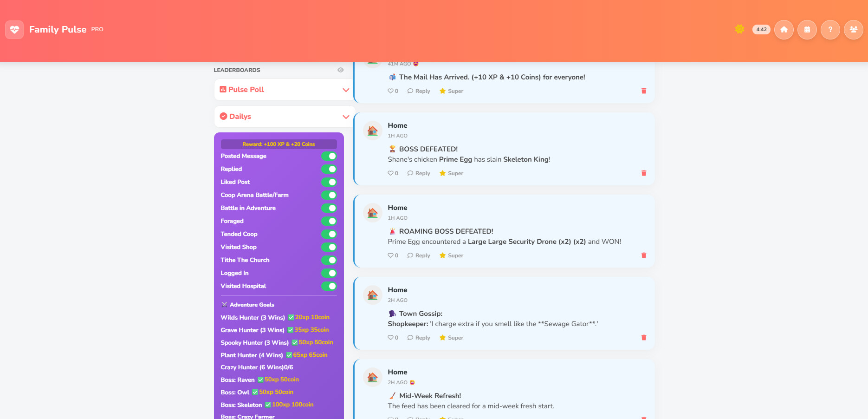Disable the Visited Hospital switch
This screenshot has height=419, width=868.
point(329,286)
